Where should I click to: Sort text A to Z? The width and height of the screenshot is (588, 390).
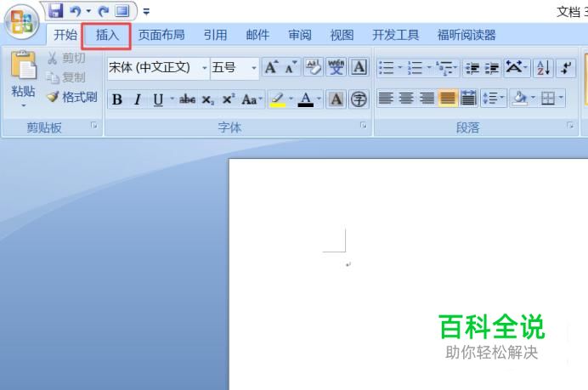tap(543, 68)
